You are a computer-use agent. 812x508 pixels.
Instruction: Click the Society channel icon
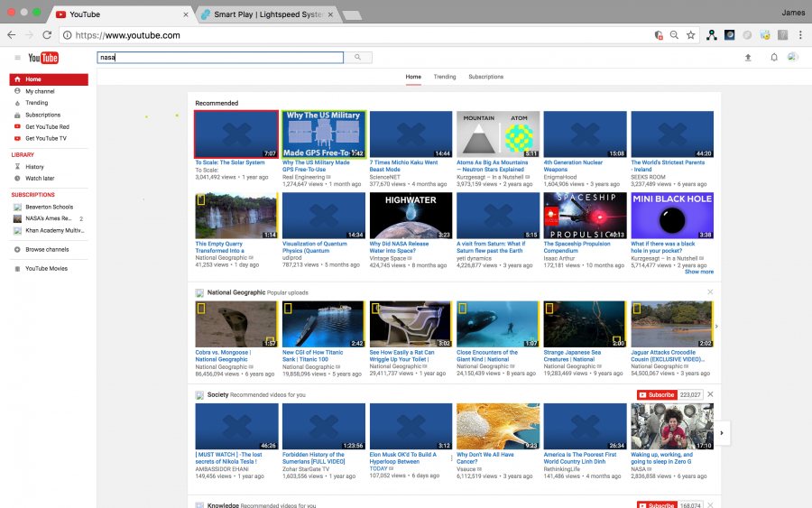199,395
